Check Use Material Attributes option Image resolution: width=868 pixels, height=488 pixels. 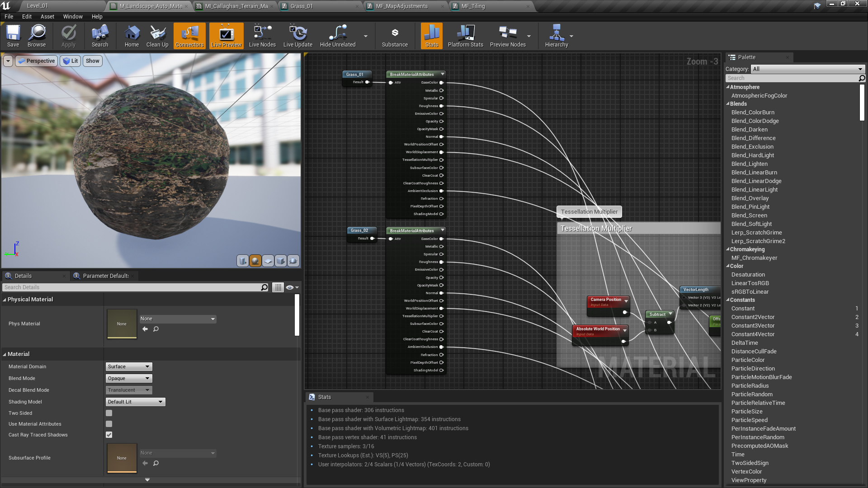pos(109,424)
